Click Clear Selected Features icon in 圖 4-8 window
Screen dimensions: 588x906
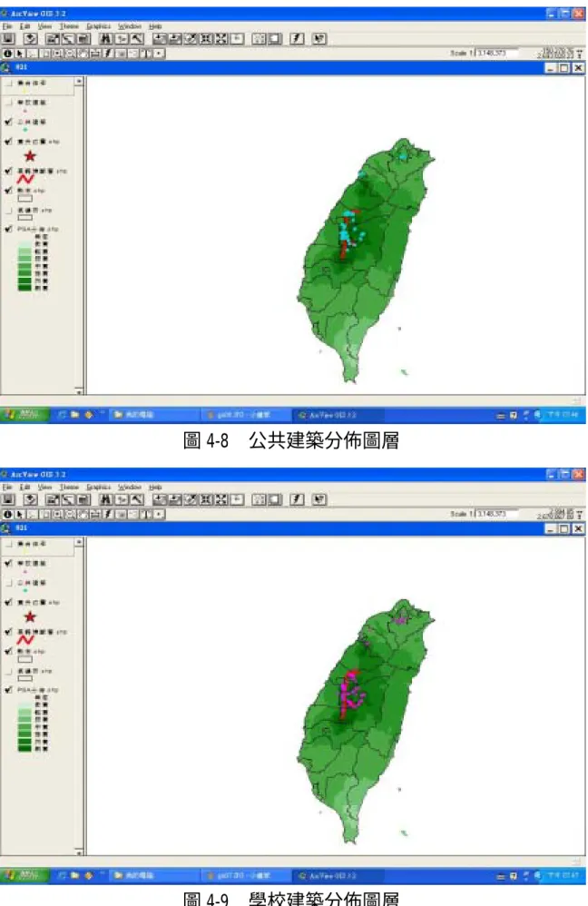274,39
